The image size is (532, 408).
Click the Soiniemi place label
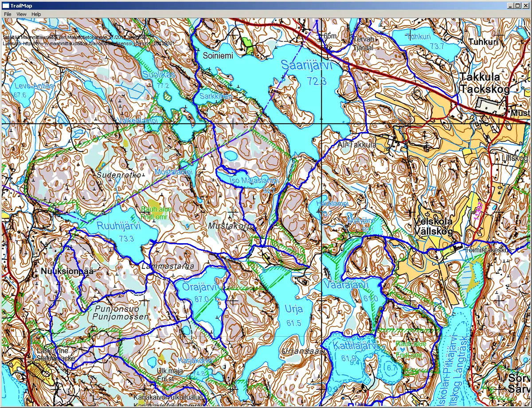tap(218, 56)
